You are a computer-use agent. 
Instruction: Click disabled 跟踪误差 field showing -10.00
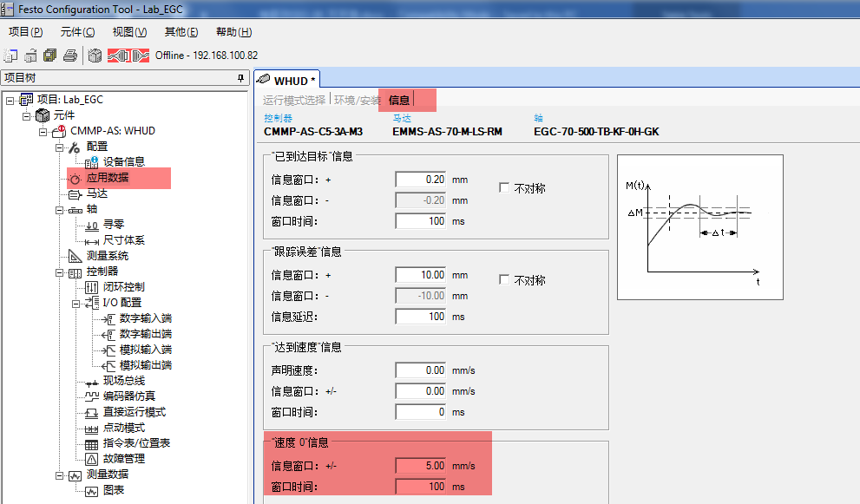pyautogui.click(x=421, y=296)
